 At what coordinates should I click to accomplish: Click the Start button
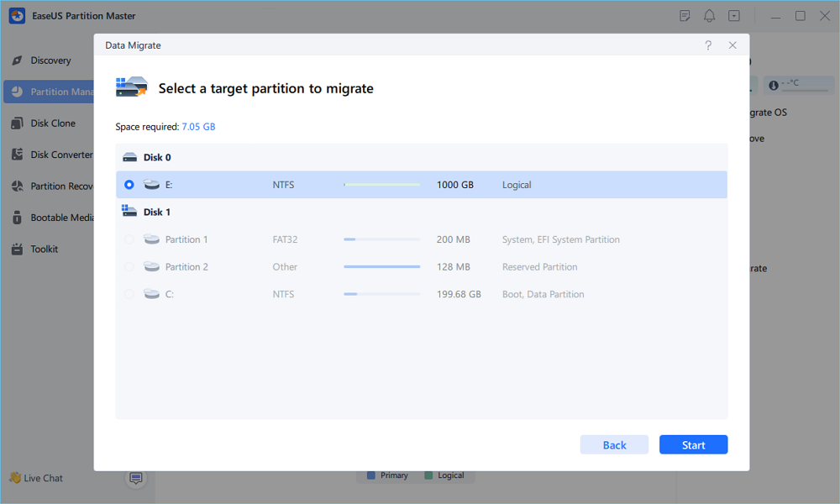[x=693, y=444]
